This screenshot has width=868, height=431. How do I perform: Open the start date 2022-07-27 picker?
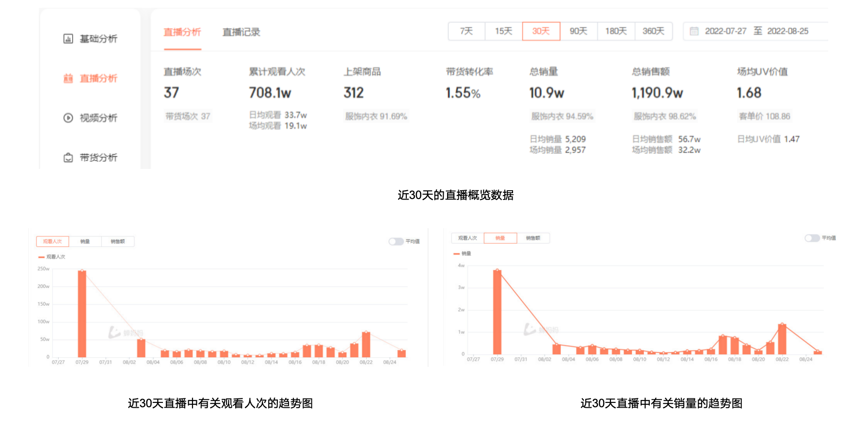pyautogui.click(x=725, y=32)
